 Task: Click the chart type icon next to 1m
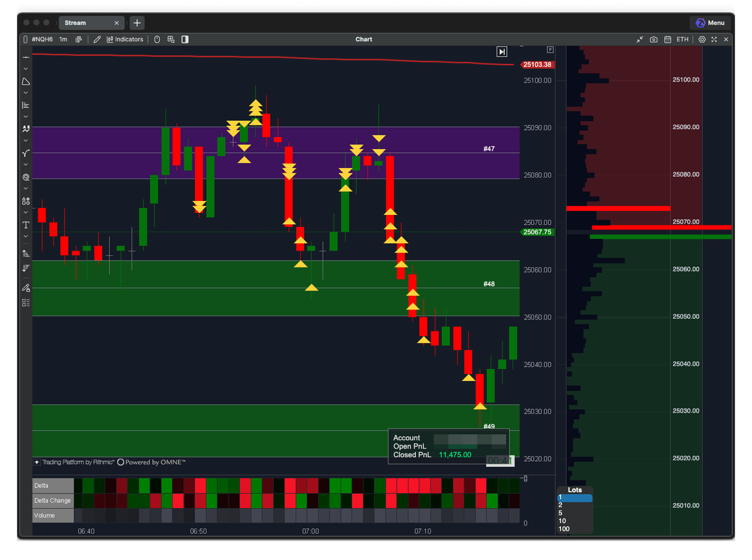click(79, 39)
